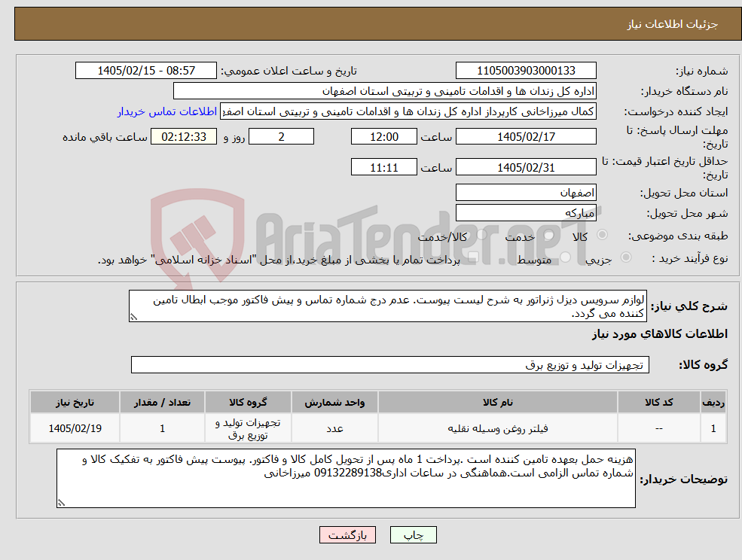Click the request creator field
742x560 pixels.
[x=408, y=111]
